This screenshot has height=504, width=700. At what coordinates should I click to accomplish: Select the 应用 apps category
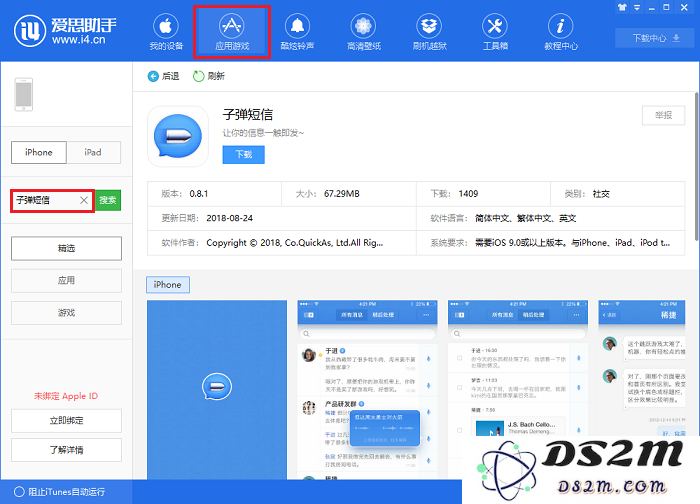click(x=67, y=280)
